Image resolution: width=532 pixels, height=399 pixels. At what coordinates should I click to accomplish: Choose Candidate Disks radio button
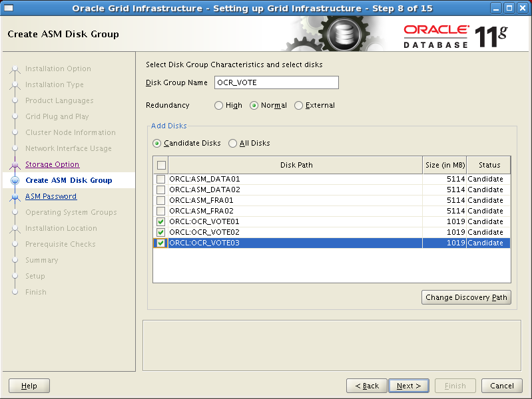point(156,144)
